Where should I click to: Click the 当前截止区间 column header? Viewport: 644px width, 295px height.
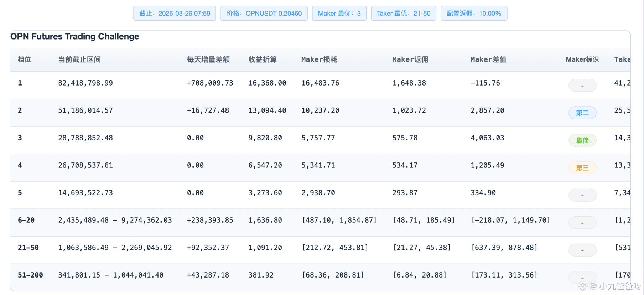(79, 59)
